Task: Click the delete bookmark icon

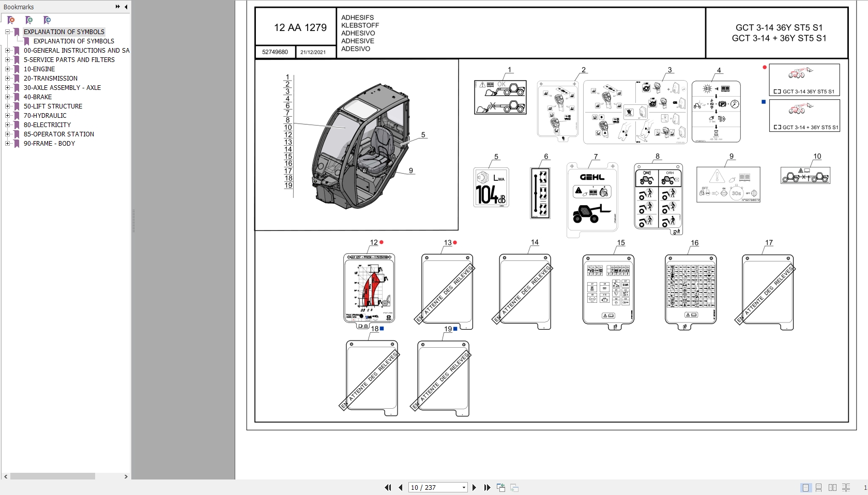Action: [x=11, y=20]
